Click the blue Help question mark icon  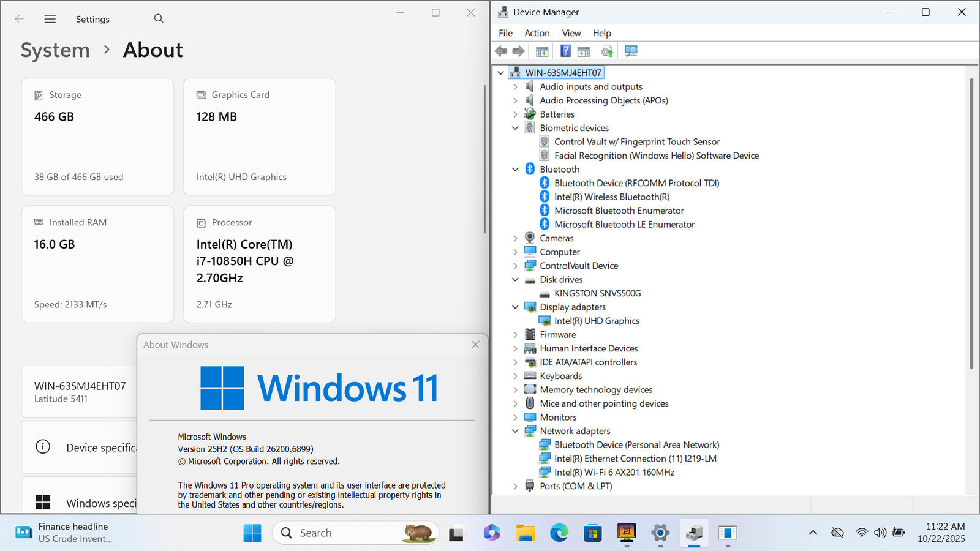(x=565, y=51)
